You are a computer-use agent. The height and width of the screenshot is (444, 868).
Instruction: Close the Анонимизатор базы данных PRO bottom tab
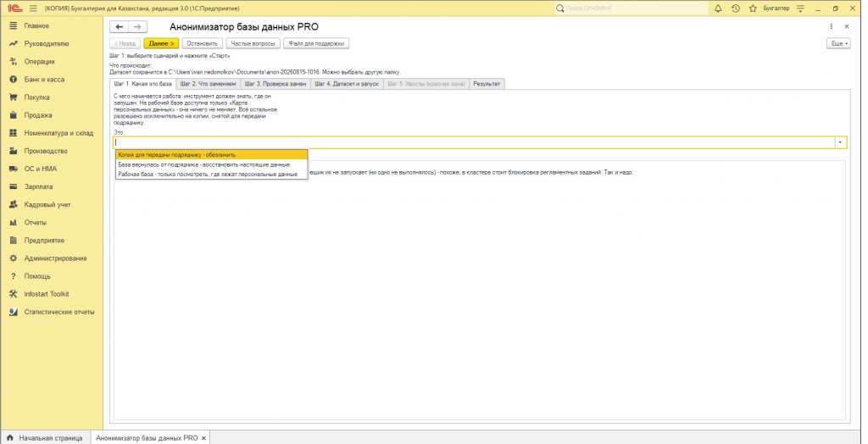[x=203, y=438]
